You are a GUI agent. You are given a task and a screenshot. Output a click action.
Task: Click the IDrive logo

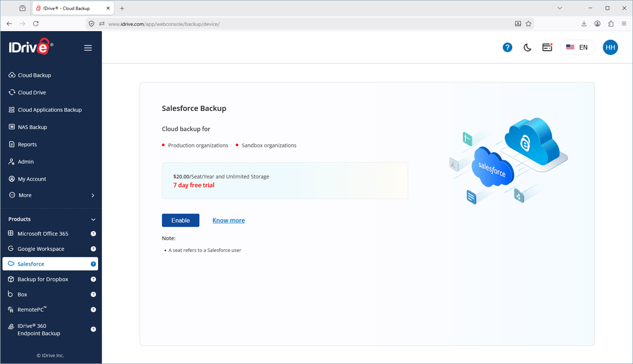tap(31, 47)
